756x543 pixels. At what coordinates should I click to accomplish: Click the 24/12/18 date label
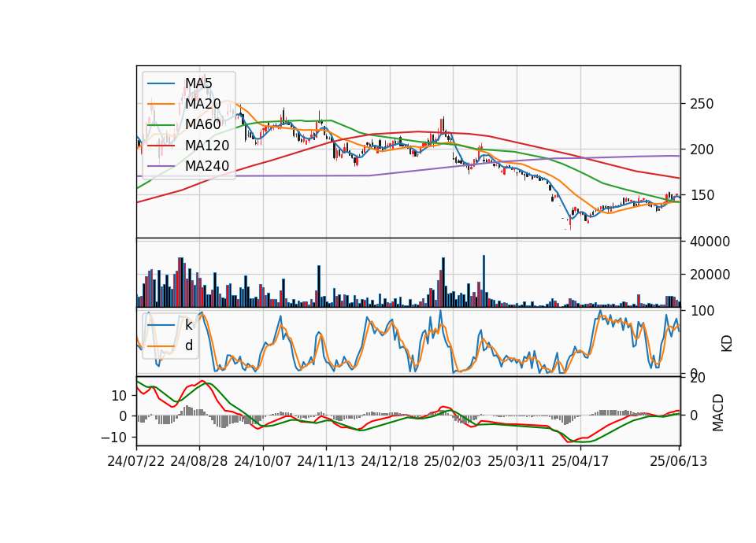click(390, 461)
